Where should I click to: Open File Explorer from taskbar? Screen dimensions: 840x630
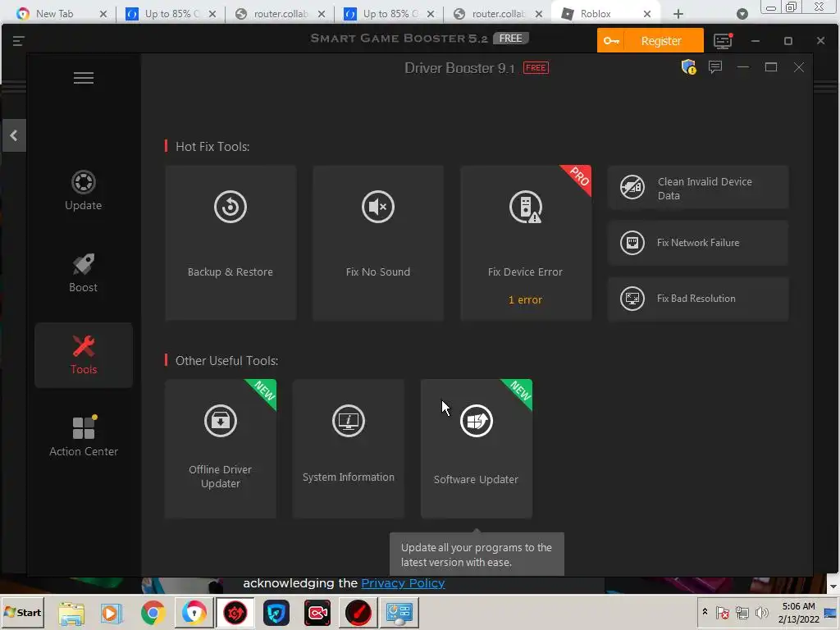click(x=71, y=613)
